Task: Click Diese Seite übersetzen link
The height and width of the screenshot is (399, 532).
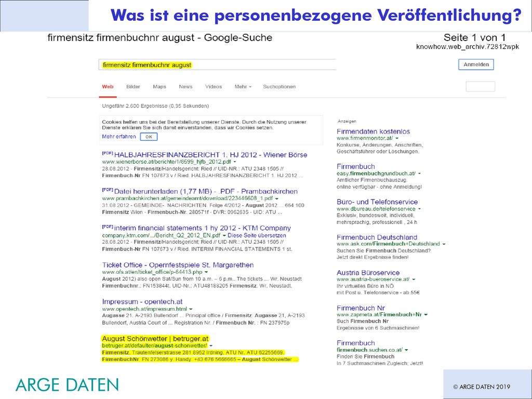Action: click(257, 235)
